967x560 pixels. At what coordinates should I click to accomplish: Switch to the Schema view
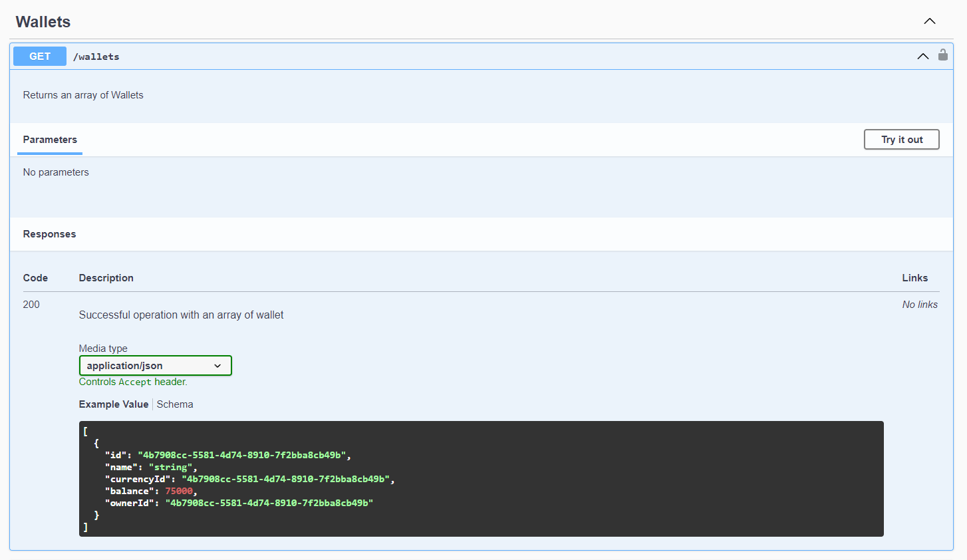click(x=175, y=404)
